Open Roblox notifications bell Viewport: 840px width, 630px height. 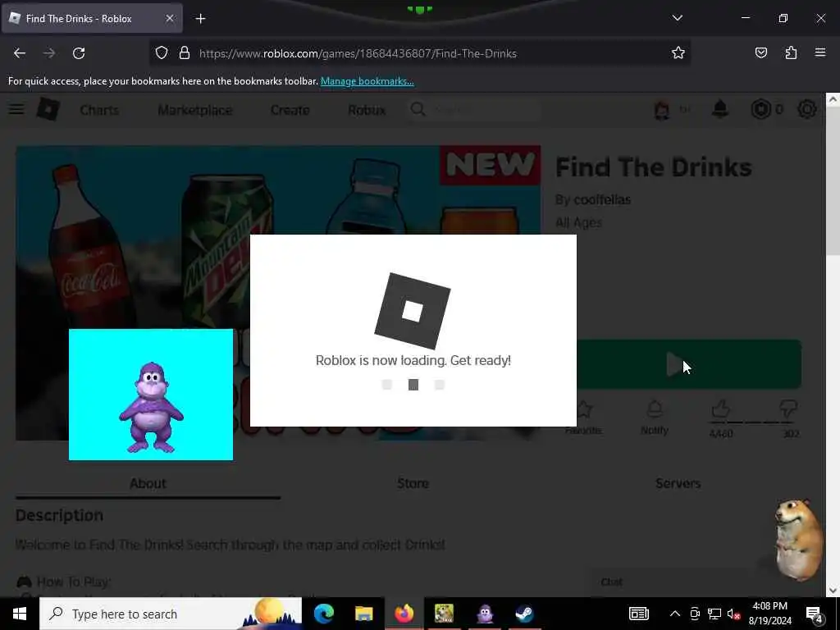click(720, 109)
